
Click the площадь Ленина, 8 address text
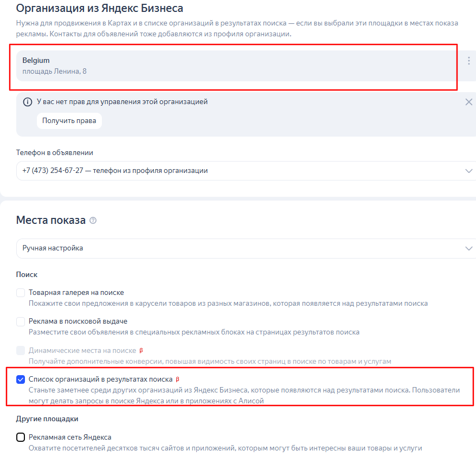(x=54, y=72)
